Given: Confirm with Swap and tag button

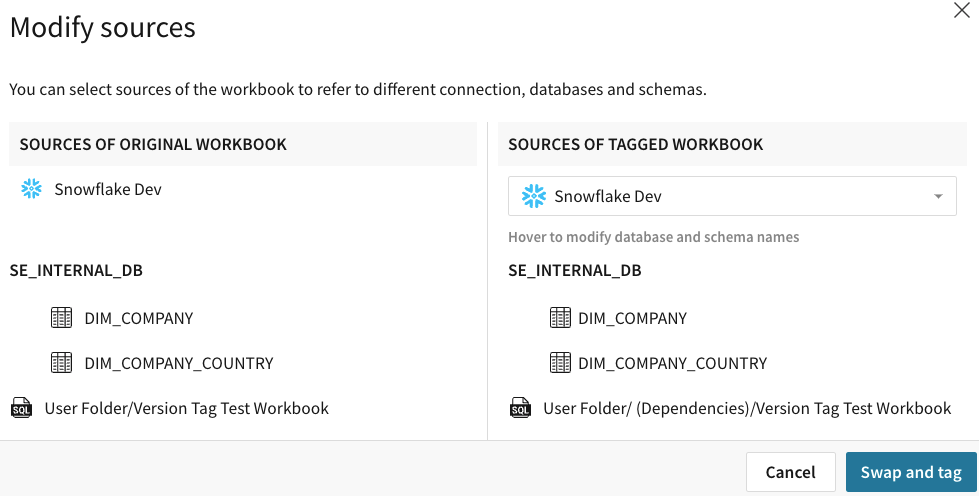Looking at the screenshot, I should (x=911, y=472).
